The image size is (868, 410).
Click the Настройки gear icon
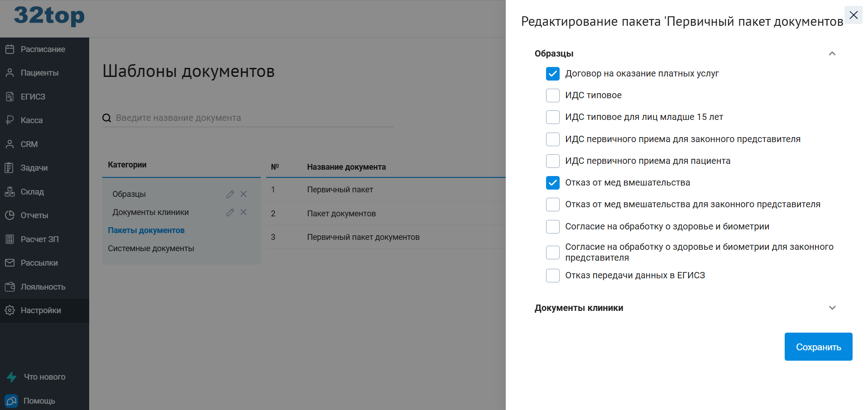[10, 310]
